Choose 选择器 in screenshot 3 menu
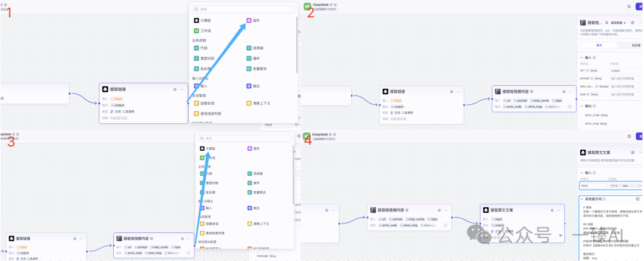The image size is (644, 261). (x=255, y=174)
